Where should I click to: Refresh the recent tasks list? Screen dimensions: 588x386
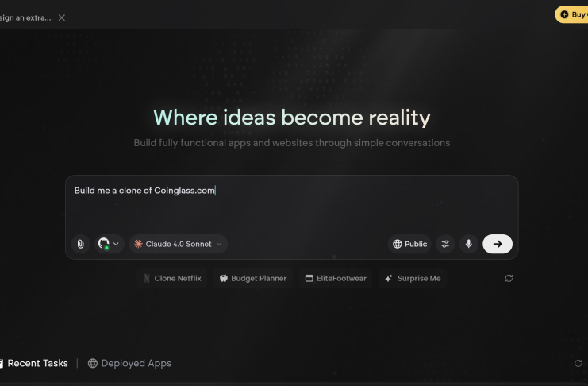578,363
